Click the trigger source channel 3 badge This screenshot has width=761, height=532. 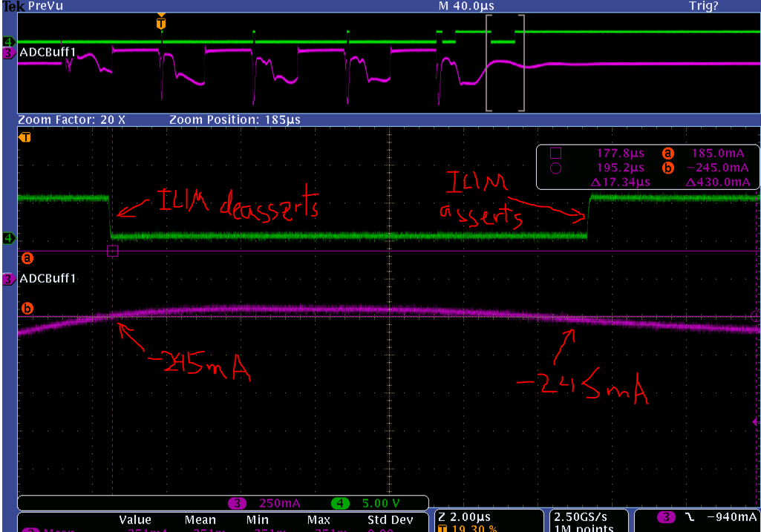pos(667,517)
